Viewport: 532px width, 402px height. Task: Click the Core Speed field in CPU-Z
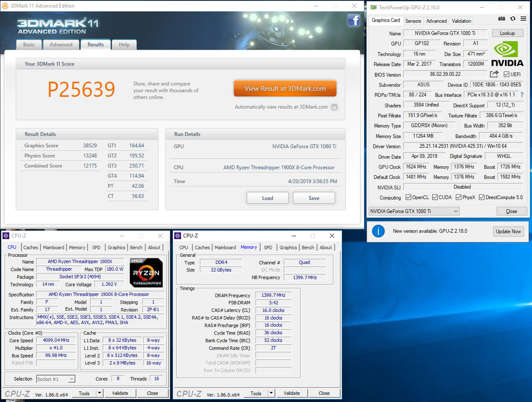point(56,340)
